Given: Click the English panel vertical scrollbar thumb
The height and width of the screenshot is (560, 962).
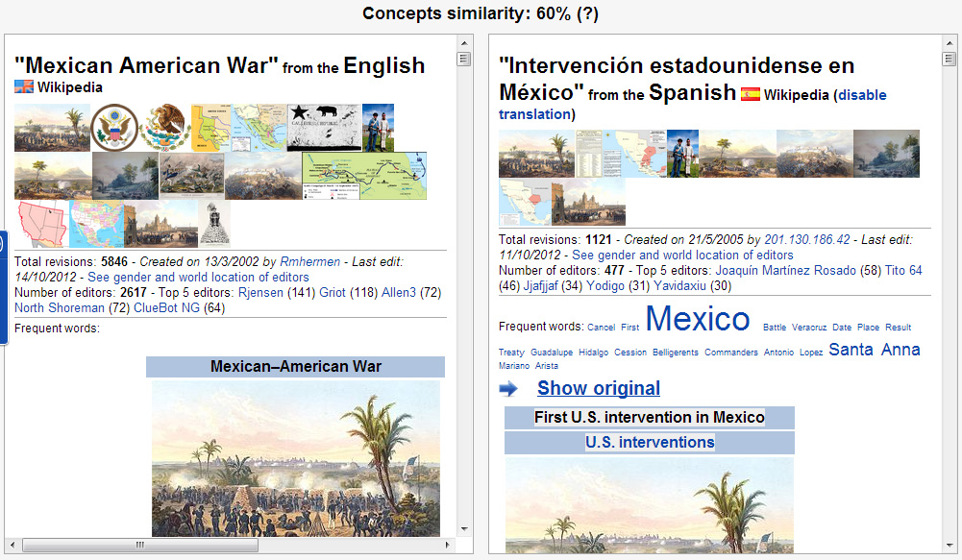Looking at the screenshot, I should [x=464, y=59].
